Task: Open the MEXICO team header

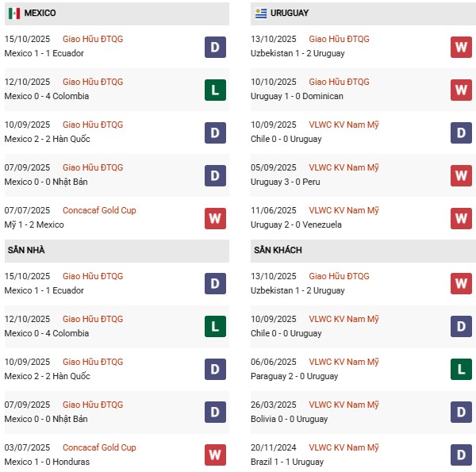Action: [40, 13]
